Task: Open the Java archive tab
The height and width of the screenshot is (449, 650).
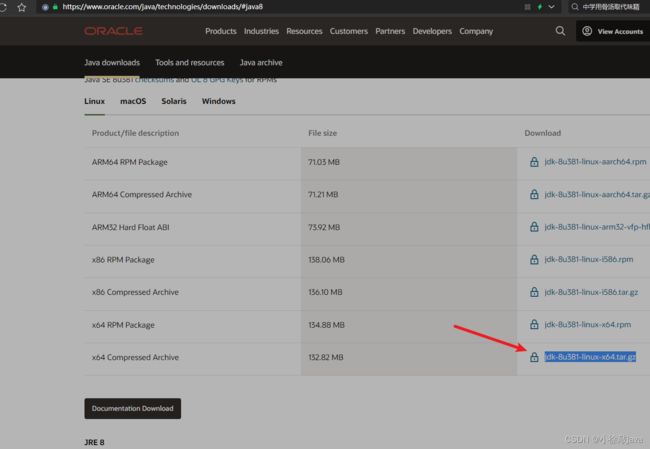Action: (261, 63)
